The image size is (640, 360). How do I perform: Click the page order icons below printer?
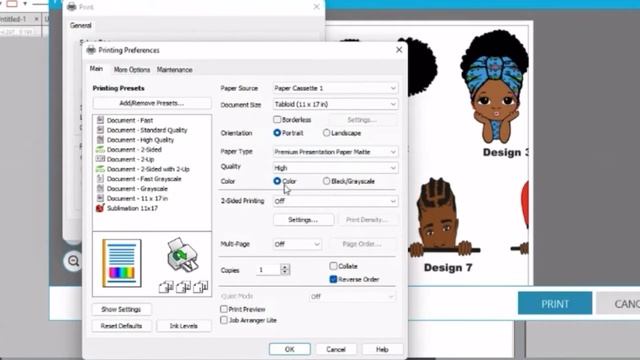click(183, 287)
